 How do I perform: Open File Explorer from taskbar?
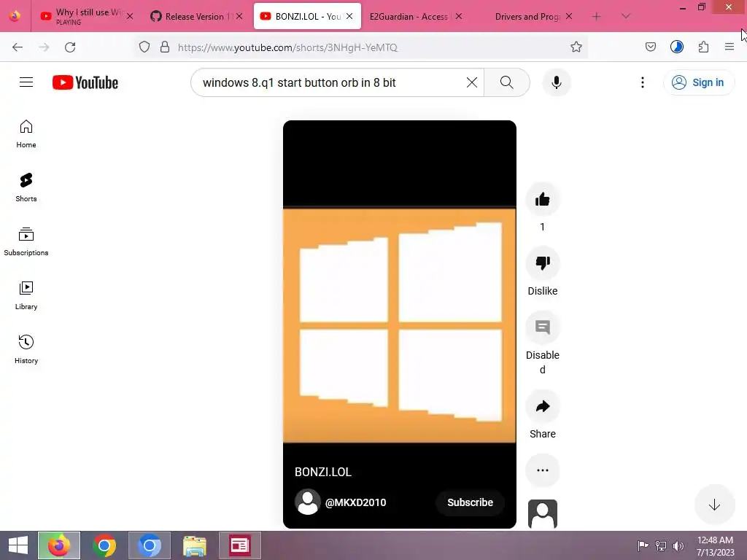point(194,545)
